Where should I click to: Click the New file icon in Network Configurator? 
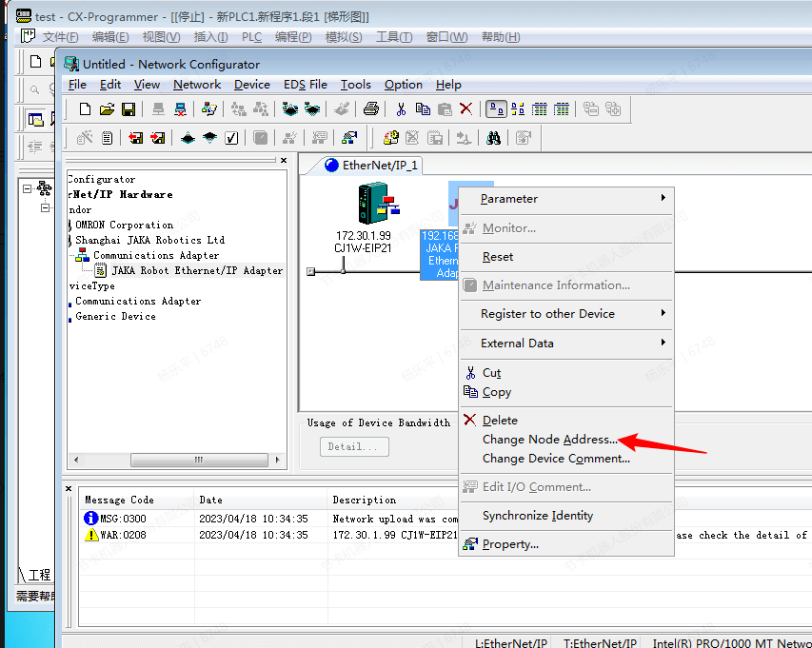(x=85, y=109)
